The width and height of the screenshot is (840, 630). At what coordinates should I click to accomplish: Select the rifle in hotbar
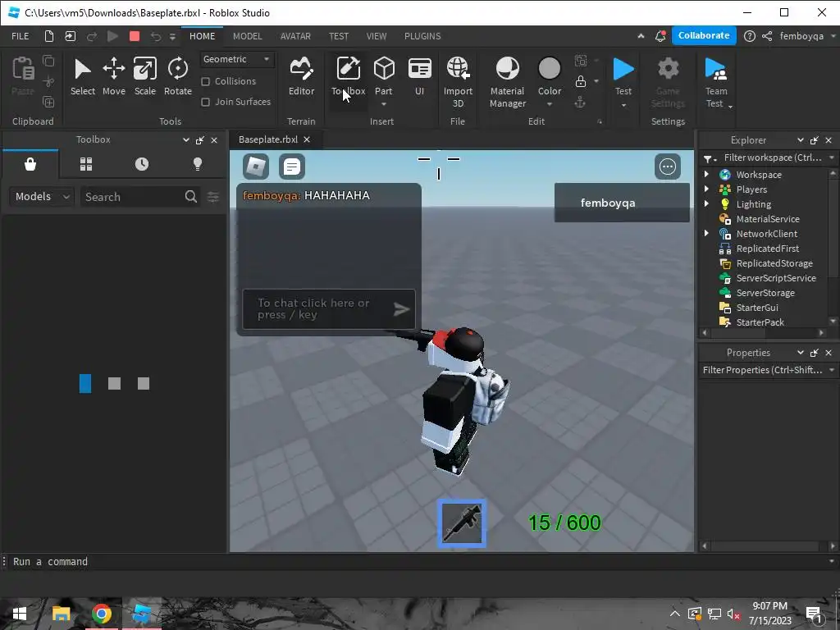tap(462, 523)
